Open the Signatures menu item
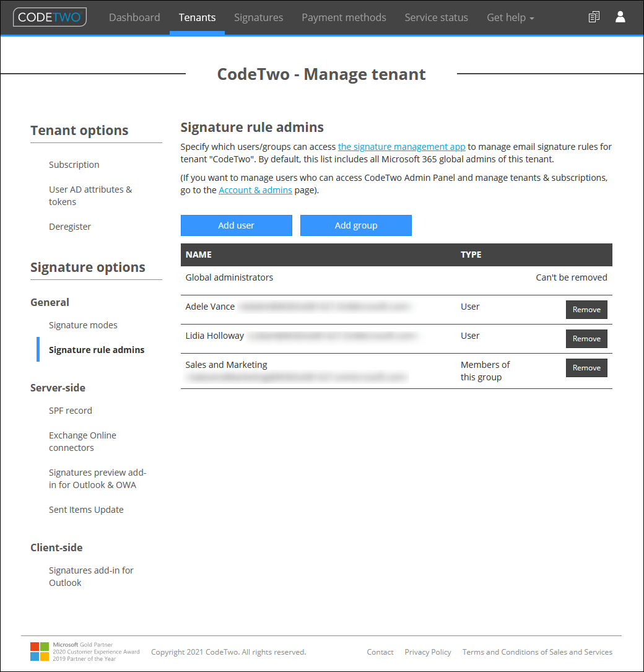This screenshot has width=644, height=672. pyautogui.click(x=258, y=17)
